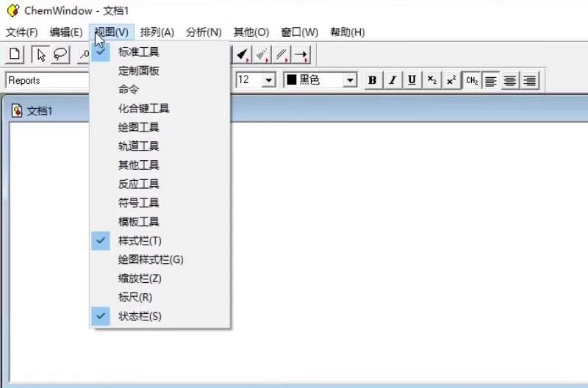Choose the hashed wedge bond tool

point(262,54)
